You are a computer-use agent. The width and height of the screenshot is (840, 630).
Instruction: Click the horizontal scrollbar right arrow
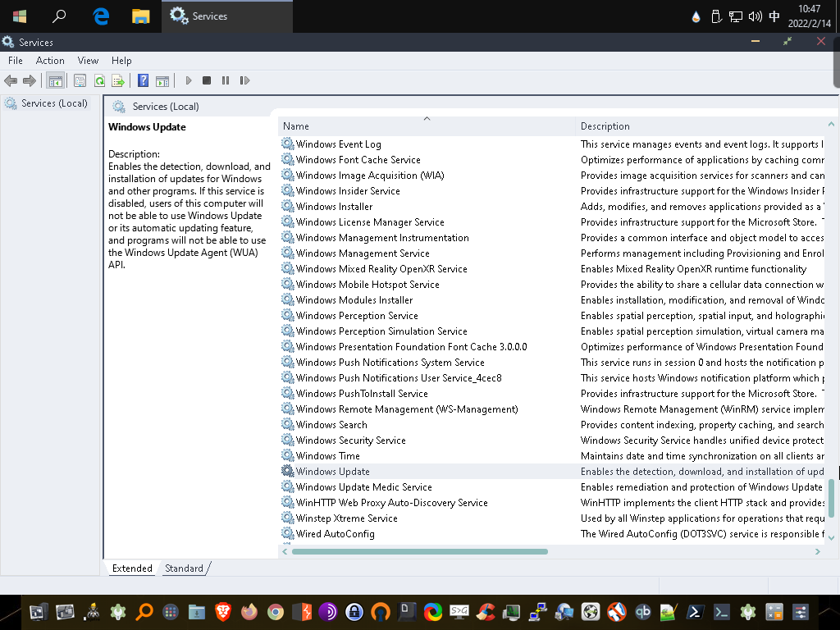click(818, 551)
